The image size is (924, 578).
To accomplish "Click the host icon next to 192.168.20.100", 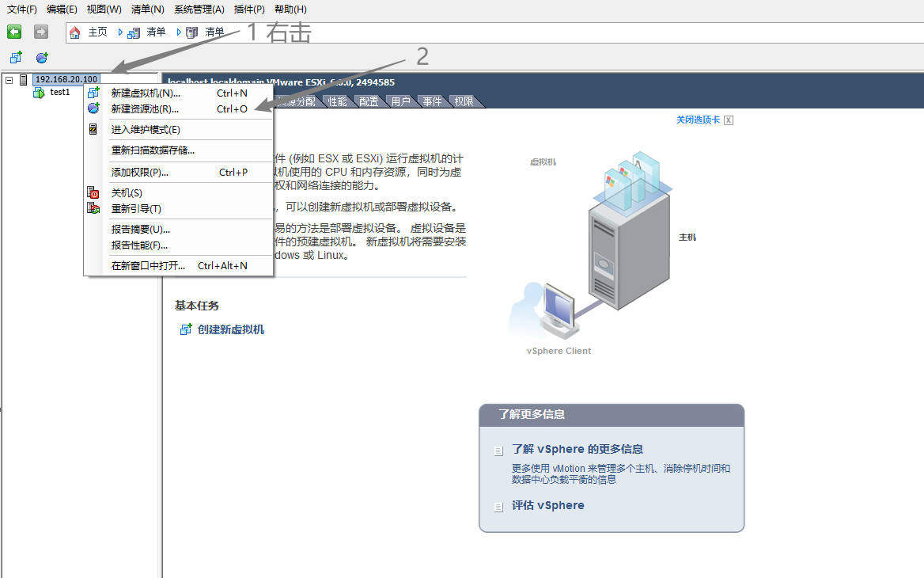I will pos(22,79).
